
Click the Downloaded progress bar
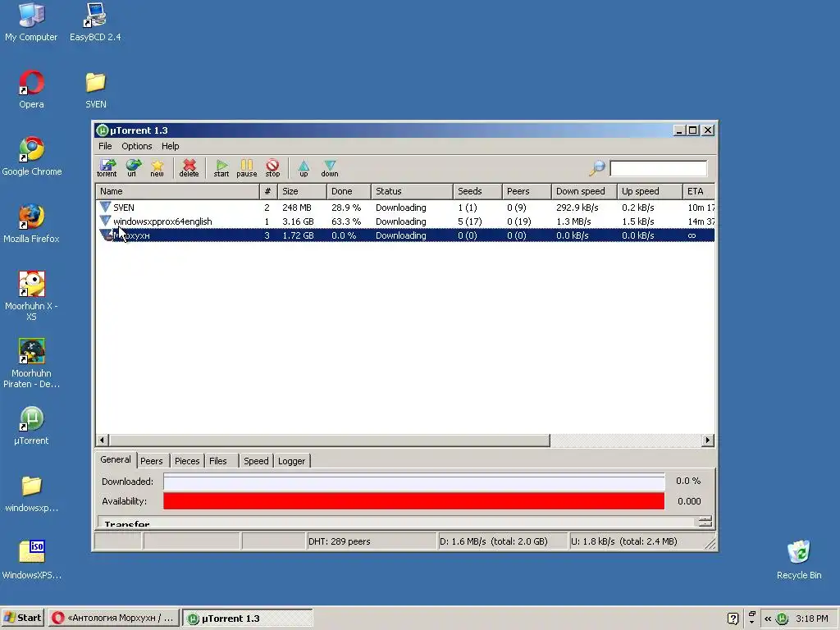(413, 482)
